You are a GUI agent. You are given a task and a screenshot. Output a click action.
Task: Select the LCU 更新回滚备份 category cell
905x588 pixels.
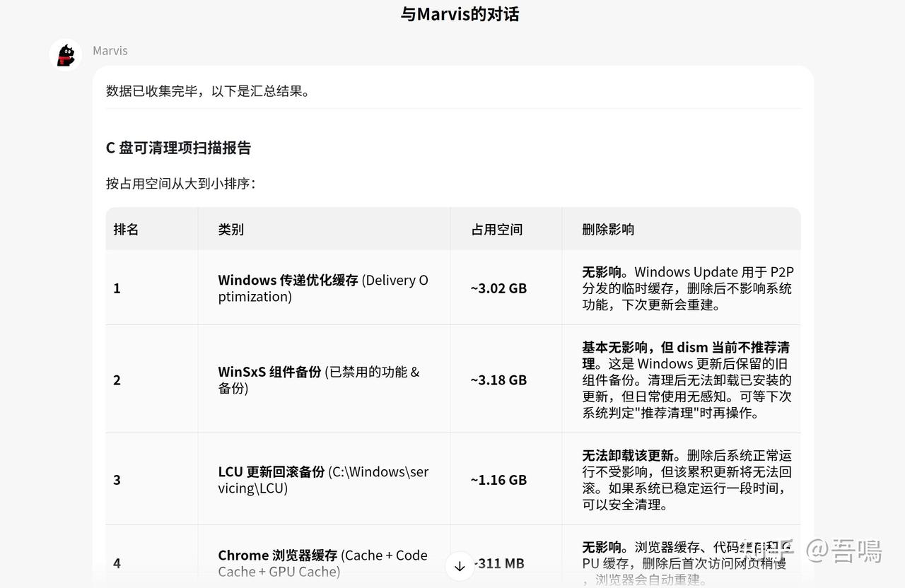coord(323,480)
